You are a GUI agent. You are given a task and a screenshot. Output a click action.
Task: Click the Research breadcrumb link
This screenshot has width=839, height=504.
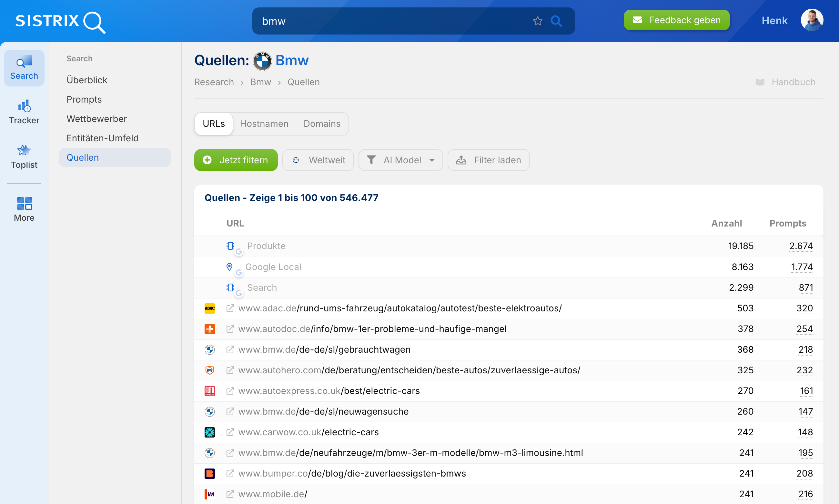(214, 82)
